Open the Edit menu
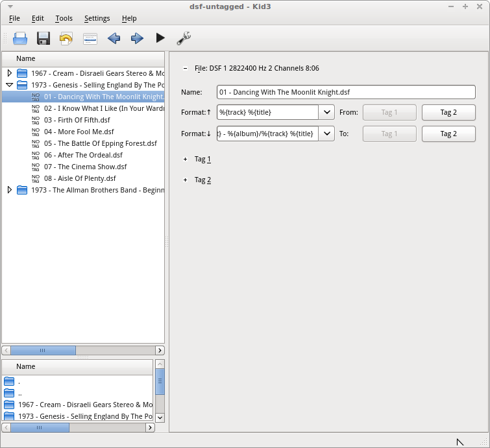This screenshot has width=490, height=448. [x=38, y=18]
